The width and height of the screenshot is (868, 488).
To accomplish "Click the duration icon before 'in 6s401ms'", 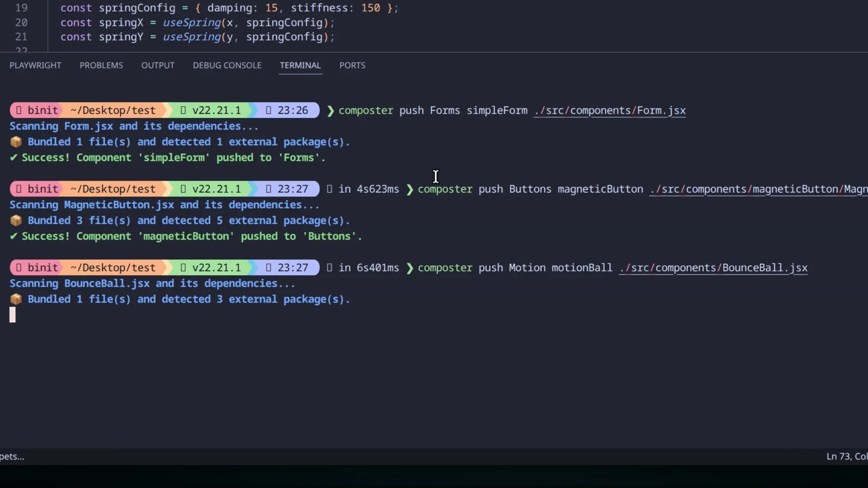I will (x=329, y=268).
